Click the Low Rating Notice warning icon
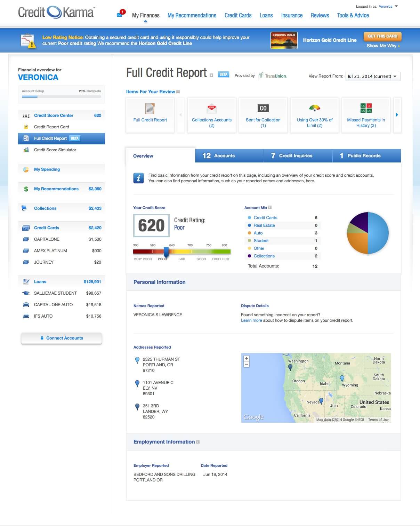420x526 pixels. pyautogui.click(x=28, y=41)
